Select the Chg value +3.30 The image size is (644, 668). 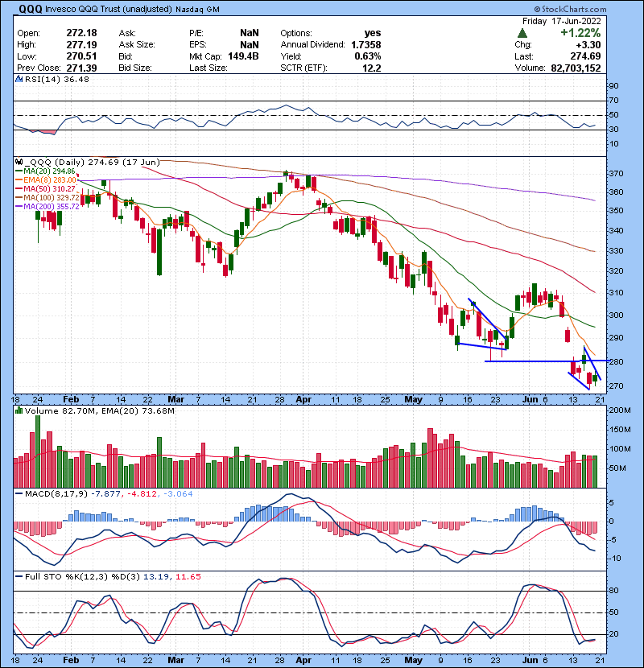pyautogui.click(x=588, y=45)
